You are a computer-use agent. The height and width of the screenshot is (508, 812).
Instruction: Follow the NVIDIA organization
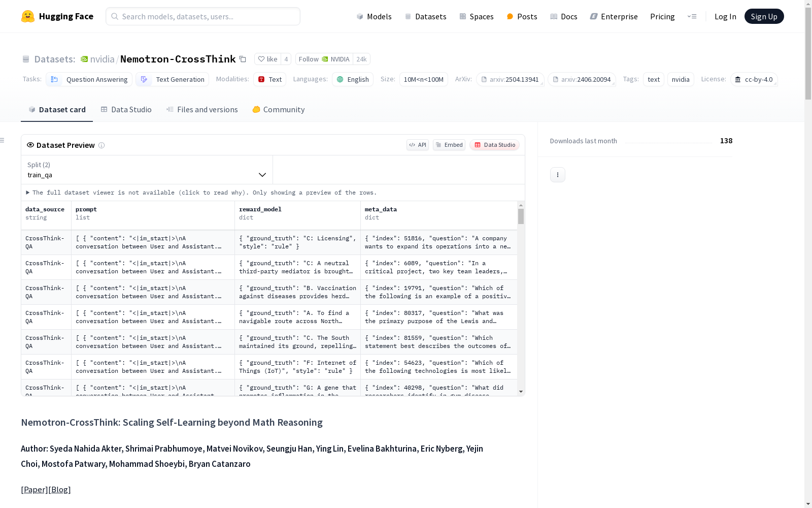324,59
